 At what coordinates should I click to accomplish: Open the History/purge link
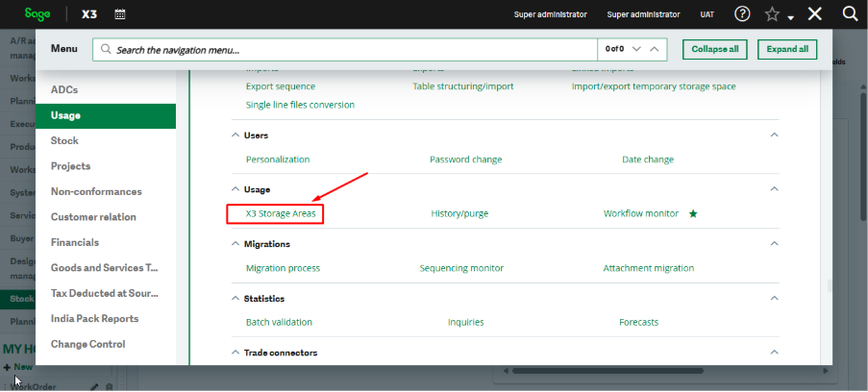pos(459,213)
